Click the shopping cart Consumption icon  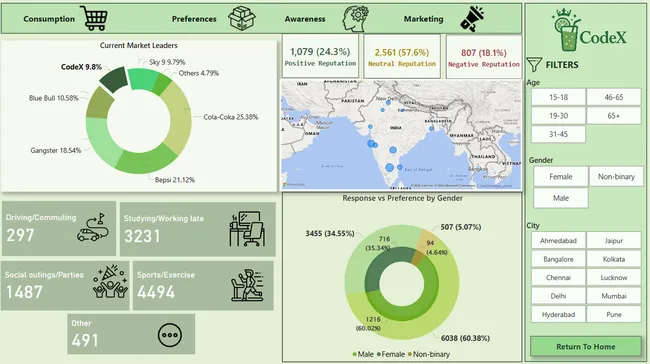click(94, 18)
